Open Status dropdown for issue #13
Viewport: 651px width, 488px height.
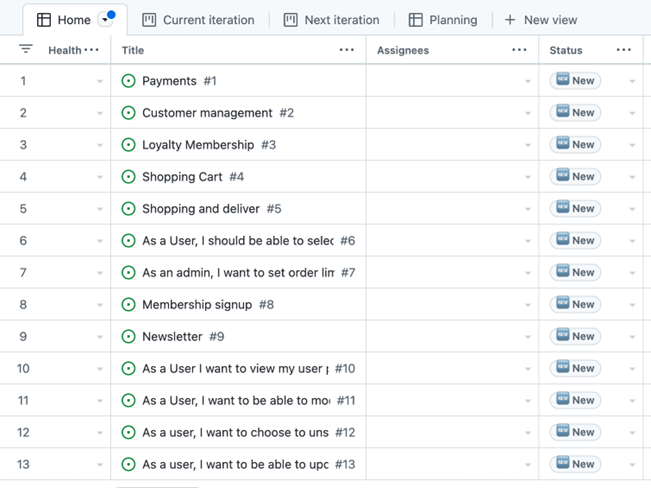632,465
